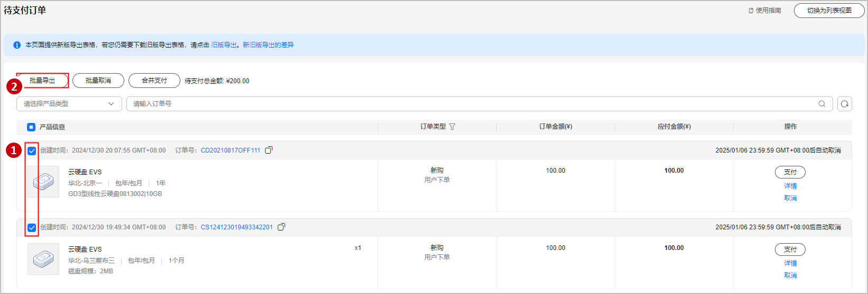Open the usage guide icon link
Image resolution: width=868 pixels, height=294 pixels.
point(751,11)
